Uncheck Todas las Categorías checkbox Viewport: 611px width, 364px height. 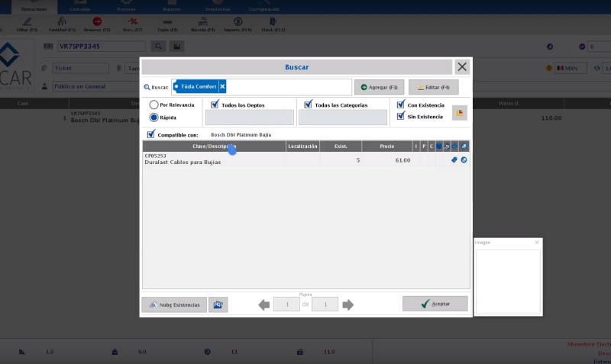click(x=309, y=105)
